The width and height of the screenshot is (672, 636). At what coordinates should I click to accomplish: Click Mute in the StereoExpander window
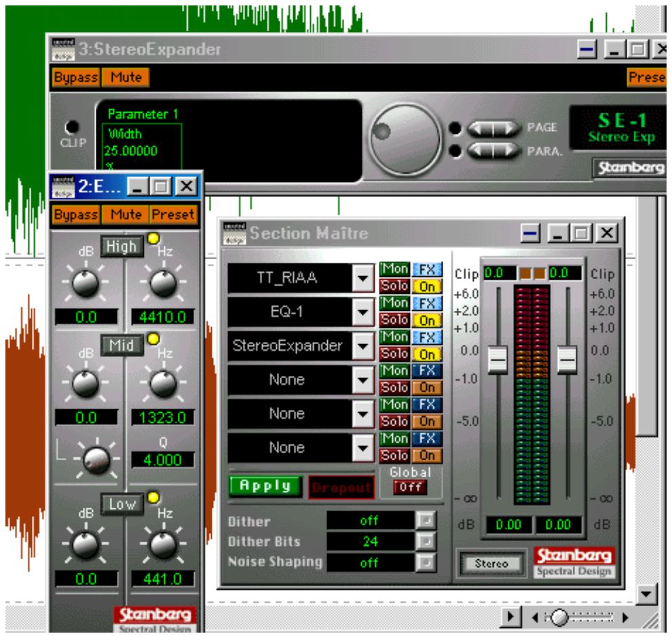point(126,77)
